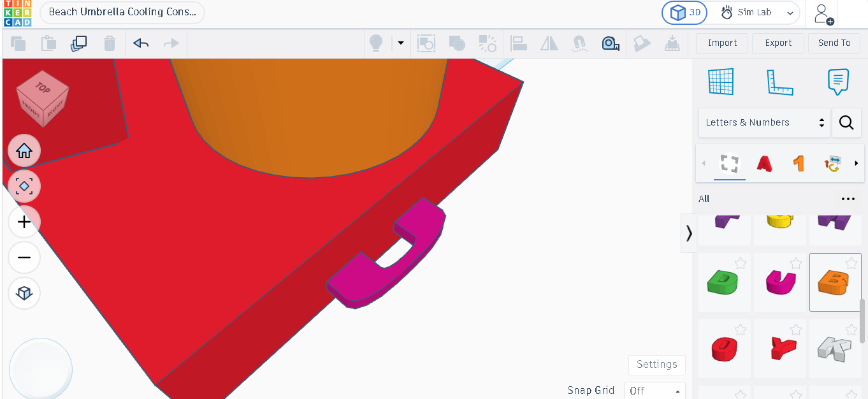Toggle orthographic perspective cube icon
The width and height of the screenshot is (868, 399).
24,293
